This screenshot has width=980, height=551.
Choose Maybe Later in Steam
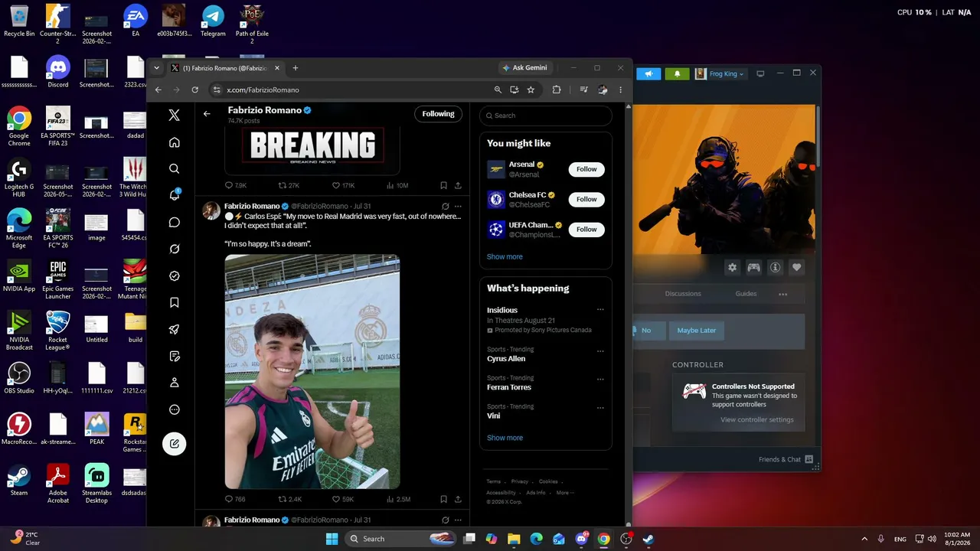(697, 331)
